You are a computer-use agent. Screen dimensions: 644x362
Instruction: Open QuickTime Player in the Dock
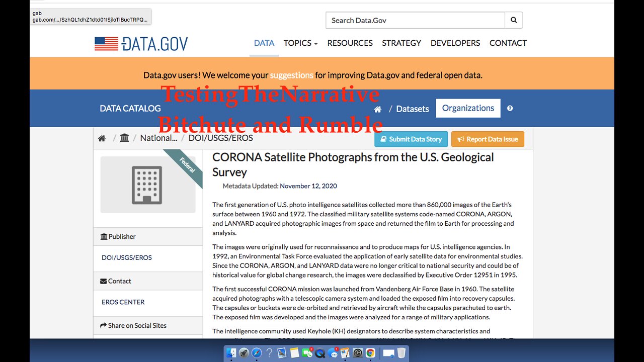[320, 353]
